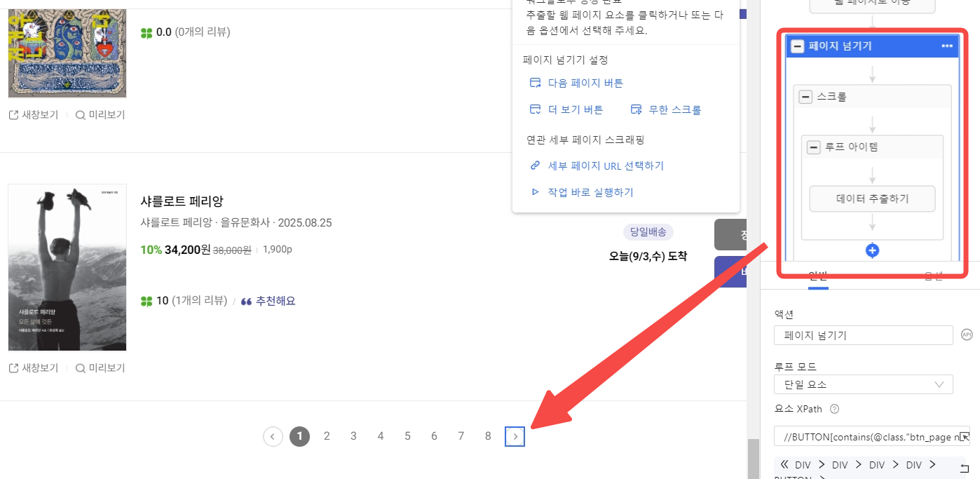Click the 액션 name input field

[863, 335]
